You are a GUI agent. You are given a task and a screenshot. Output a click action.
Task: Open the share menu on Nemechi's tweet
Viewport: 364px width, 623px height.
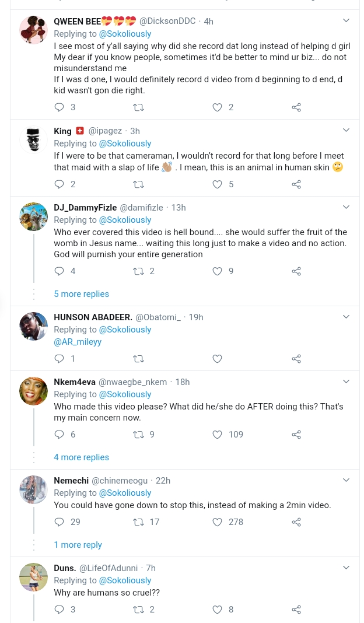pos(296,522)
